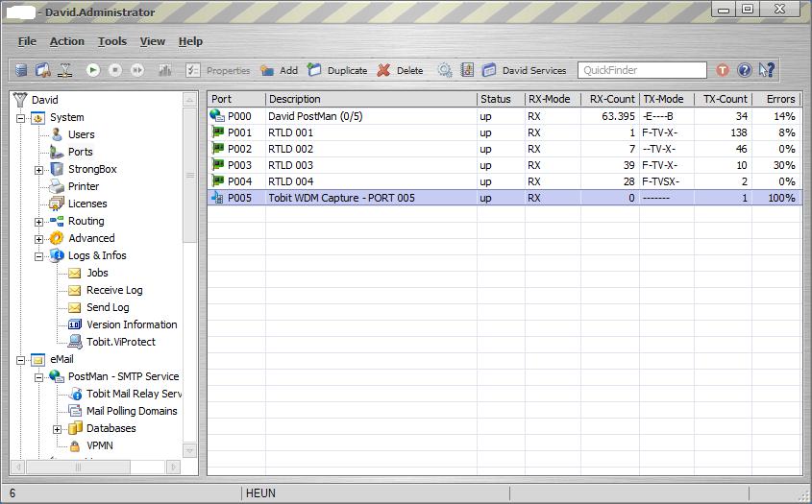
Task: Sort by the Description column header
Action: tap(371, 99)
